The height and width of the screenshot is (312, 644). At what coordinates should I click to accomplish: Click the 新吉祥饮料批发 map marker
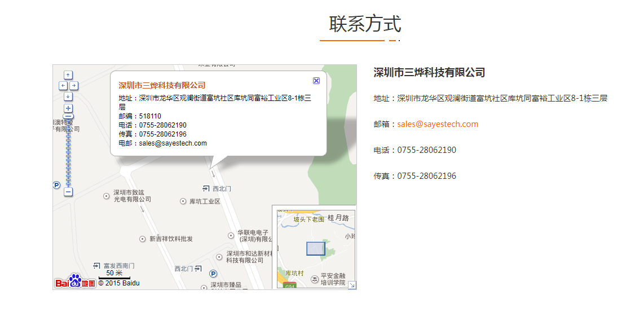pyautogui.click(x=143, y=239)
